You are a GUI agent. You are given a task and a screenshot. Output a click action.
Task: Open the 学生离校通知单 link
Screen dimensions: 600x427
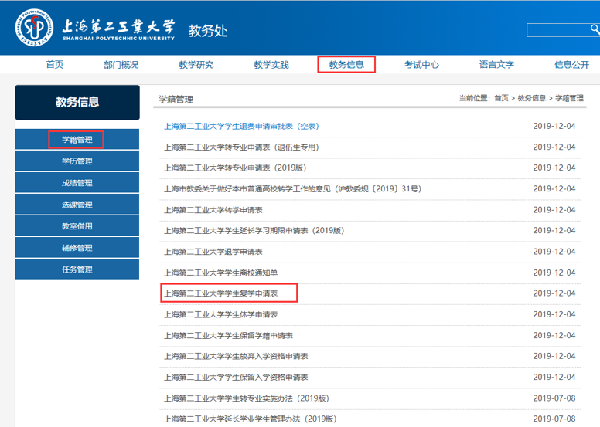[x=221, y=272]
